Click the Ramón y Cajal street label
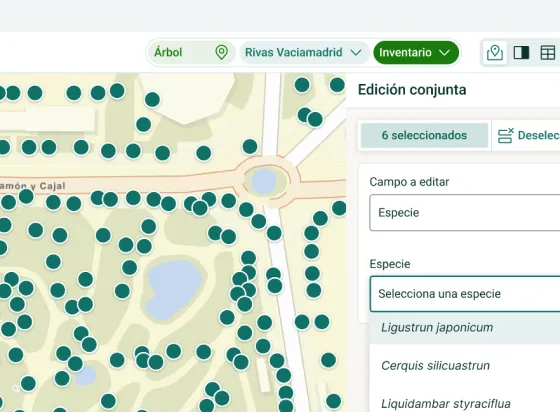The image size is (560, 412). [x=32, y=186]
